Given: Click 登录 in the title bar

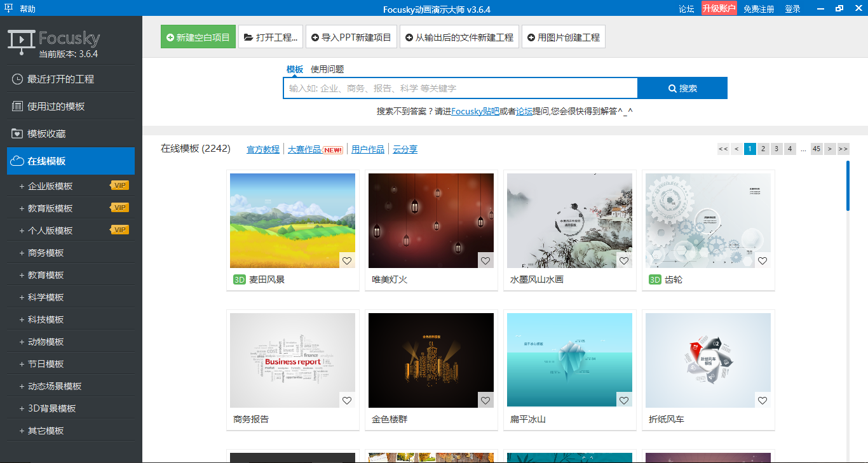Looking at the screenshot, I should point(792,9).
